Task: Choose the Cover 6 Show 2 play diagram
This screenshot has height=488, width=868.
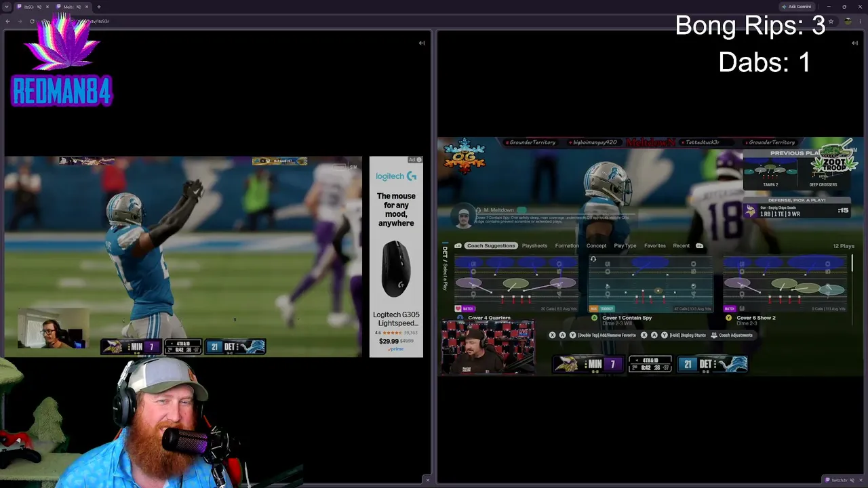Action: [x=785, y=283]
